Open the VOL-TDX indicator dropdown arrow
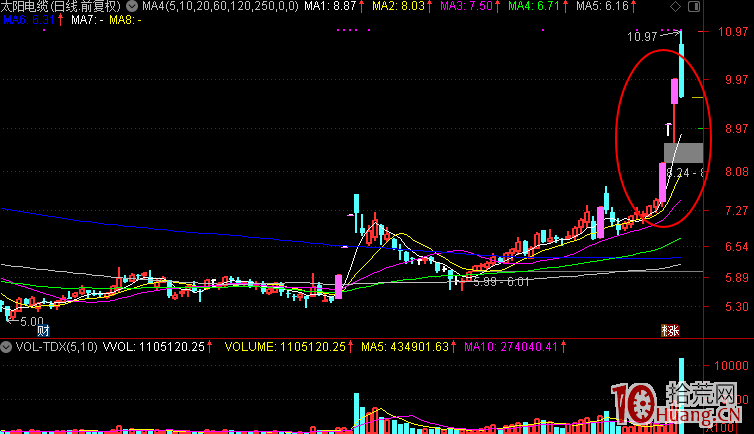This screenshot has height=434, width=754. click(x=6, y=347)
